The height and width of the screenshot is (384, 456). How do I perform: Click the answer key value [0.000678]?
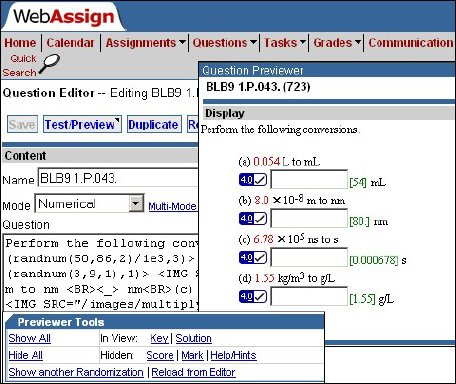click(x=374, y=260)
